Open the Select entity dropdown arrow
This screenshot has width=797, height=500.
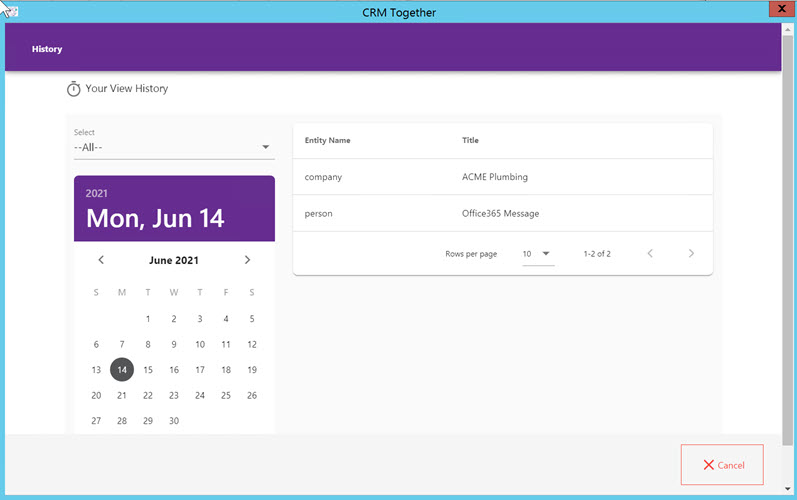pyautogui.click(x=265, y=147)
